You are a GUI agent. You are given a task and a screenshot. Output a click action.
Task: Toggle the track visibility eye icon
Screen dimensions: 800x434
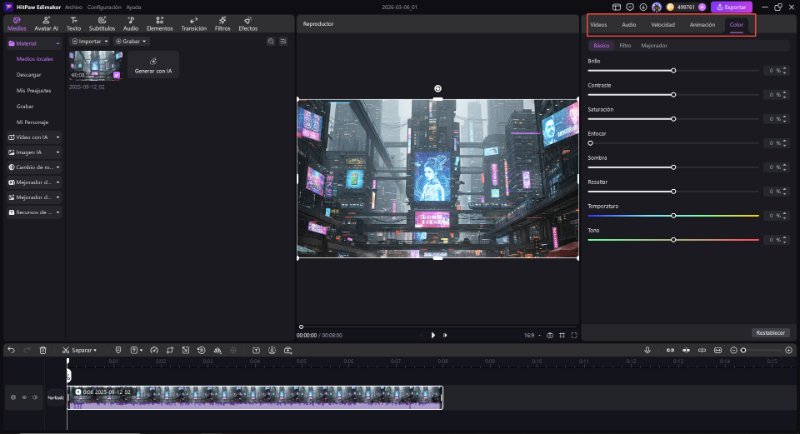click(x=35, y=397)
